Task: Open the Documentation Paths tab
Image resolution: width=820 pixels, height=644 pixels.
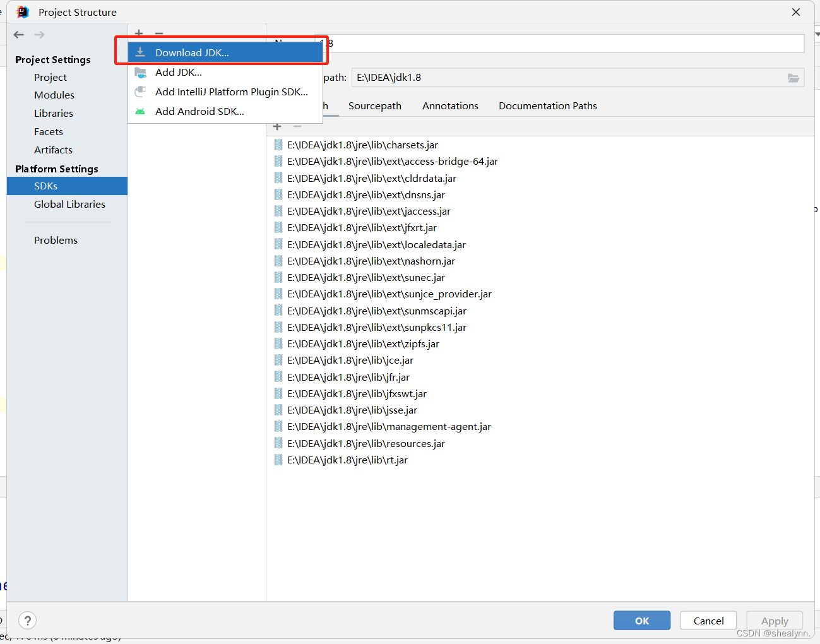Action: point(547,105)
